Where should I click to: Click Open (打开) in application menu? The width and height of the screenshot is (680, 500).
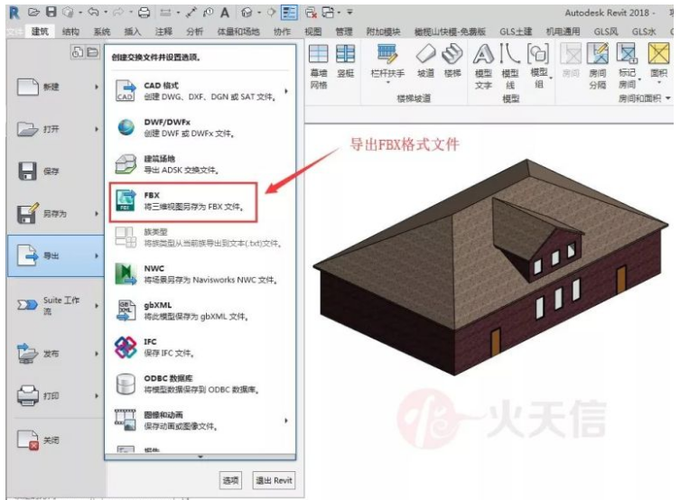point(56,129)
